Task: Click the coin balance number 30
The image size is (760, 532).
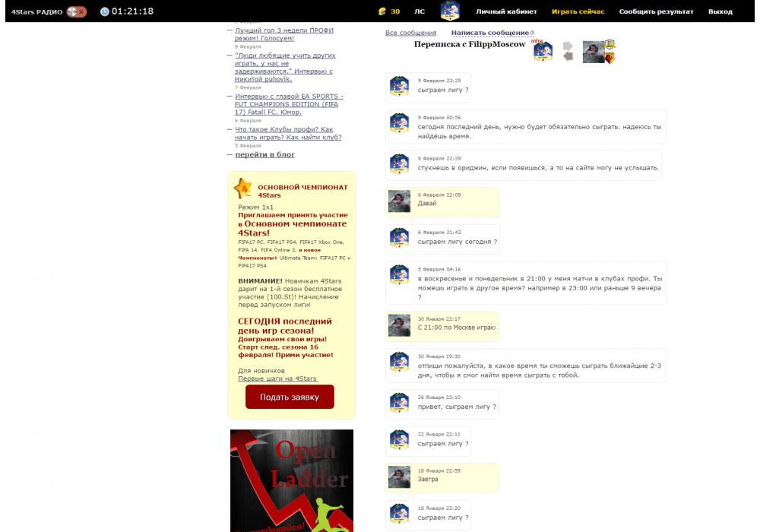Action: point(395,11)
